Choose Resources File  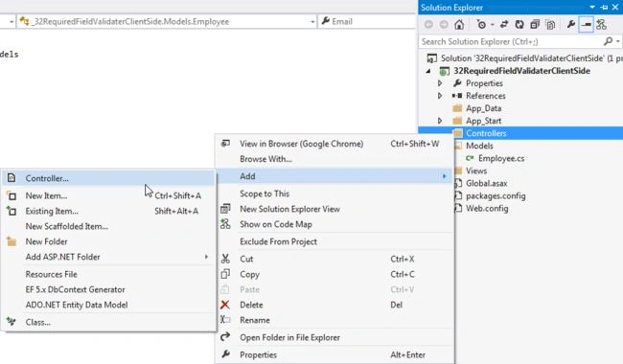108,274
